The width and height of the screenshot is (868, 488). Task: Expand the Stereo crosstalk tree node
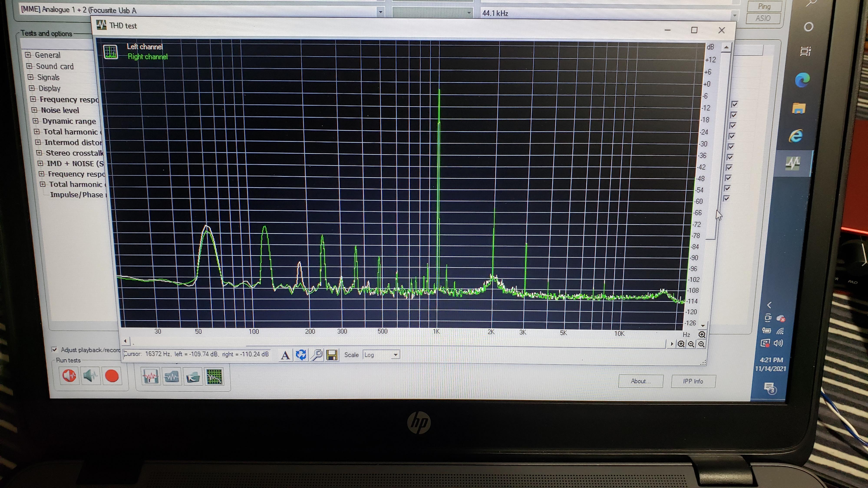pyautogui.click(x=39, y=153)
